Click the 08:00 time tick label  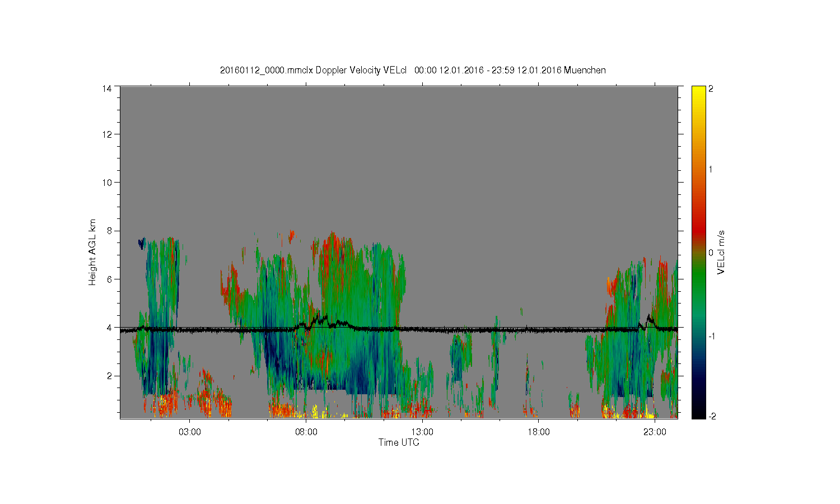tap(306, 432)
